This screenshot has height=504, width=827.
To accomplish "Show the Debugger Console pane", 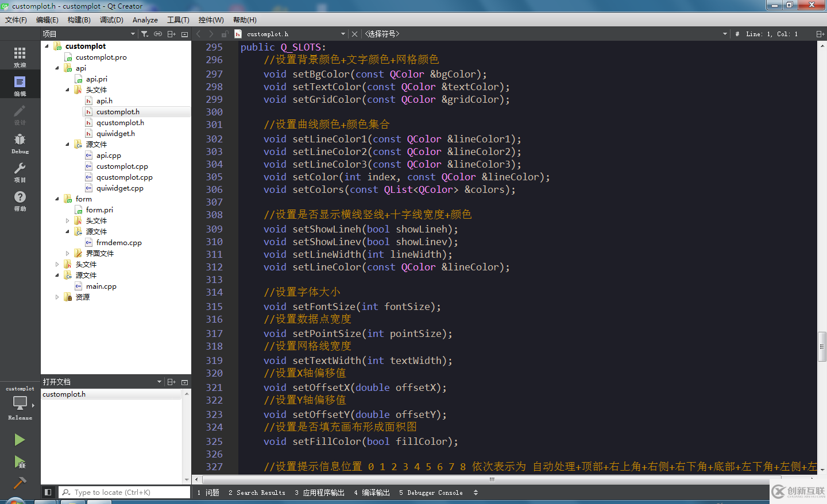I will pos(431,493).
